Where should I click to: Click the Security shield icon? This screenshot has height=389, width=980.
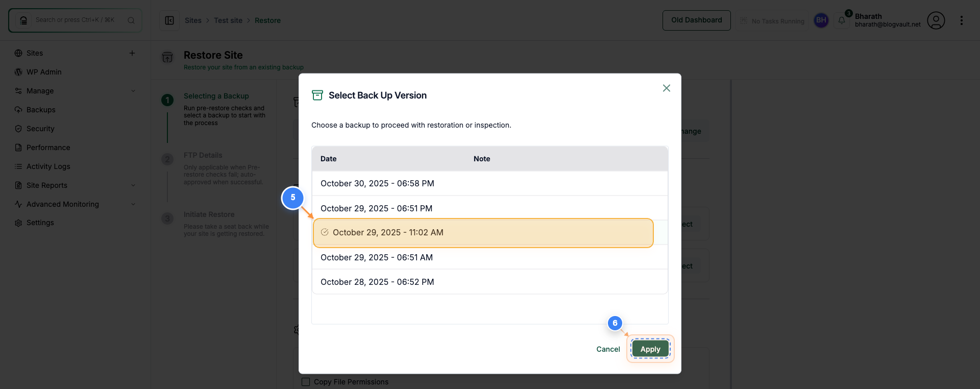[x=18, y=129]
